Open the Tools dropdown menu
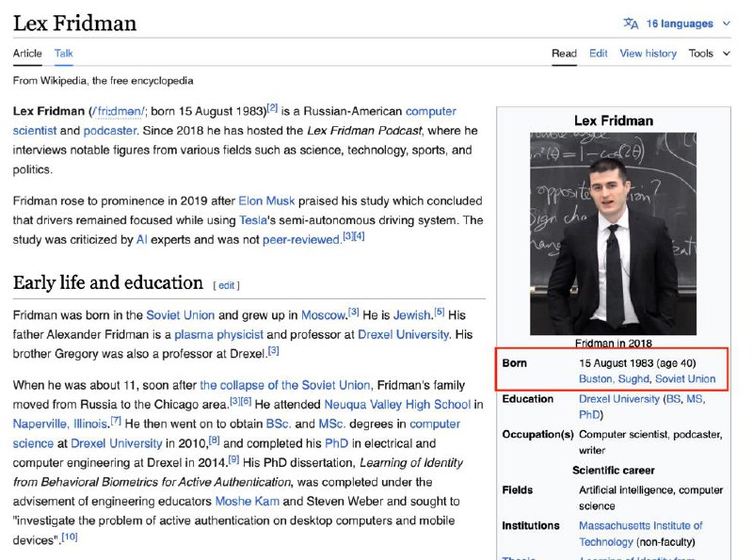753x560 pixels. click(x=708, y=54)
